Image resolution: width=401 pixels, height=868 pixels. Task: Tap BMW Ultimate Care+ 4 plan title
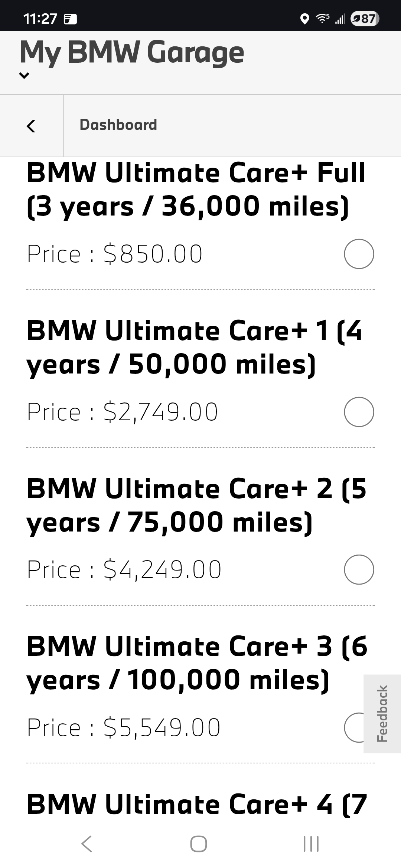[197, 804]
